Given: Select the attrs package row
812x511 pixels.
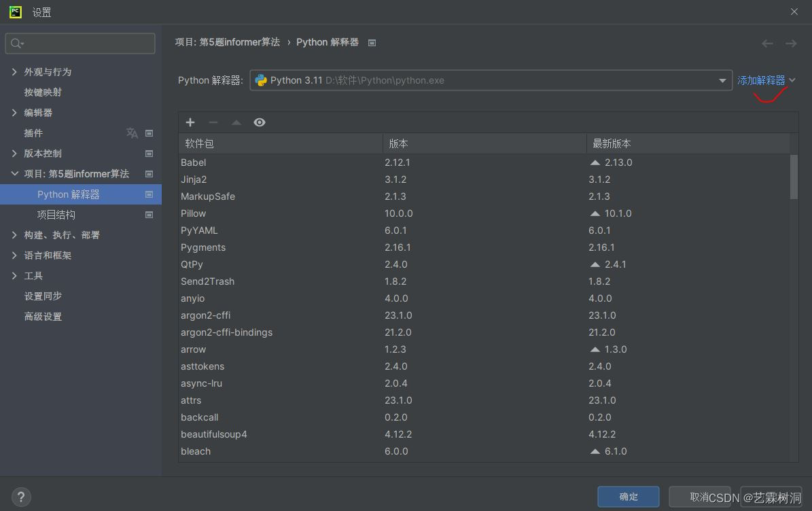Looking at the screenshot, I should tap(484, 400).
